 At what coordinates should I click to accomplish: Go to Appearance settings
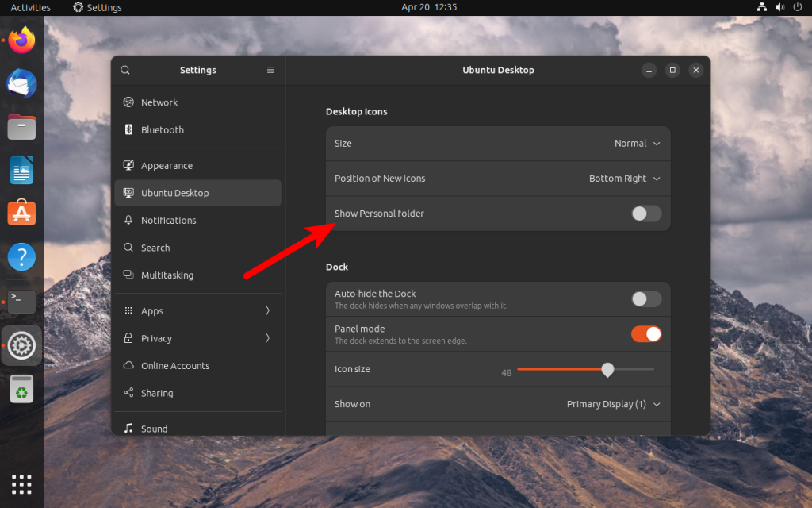point(197,166)
